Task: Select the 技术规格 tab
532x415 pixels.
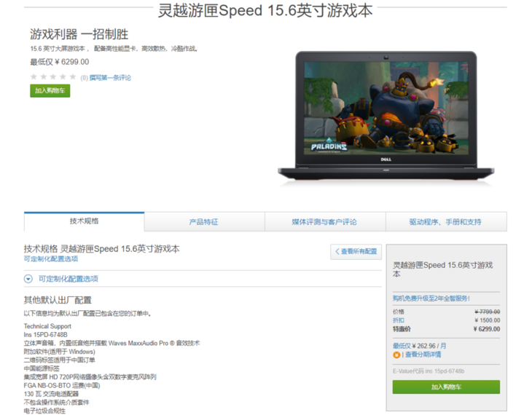Action: point(84,221)
